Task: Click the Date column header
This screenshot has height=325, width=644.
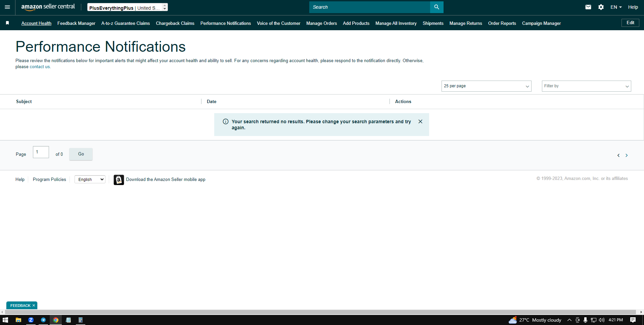Action: click(x=212, y=101)
